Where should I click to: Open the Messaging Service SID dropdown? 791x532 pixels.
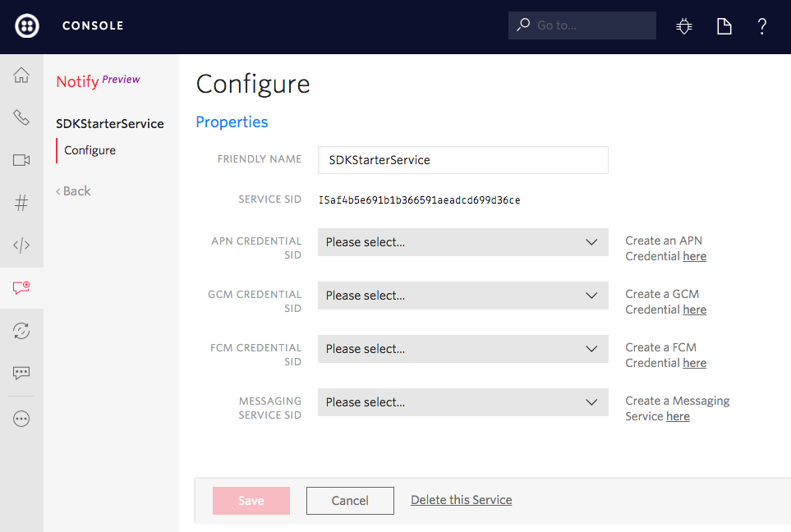click(x=462, y=402)
